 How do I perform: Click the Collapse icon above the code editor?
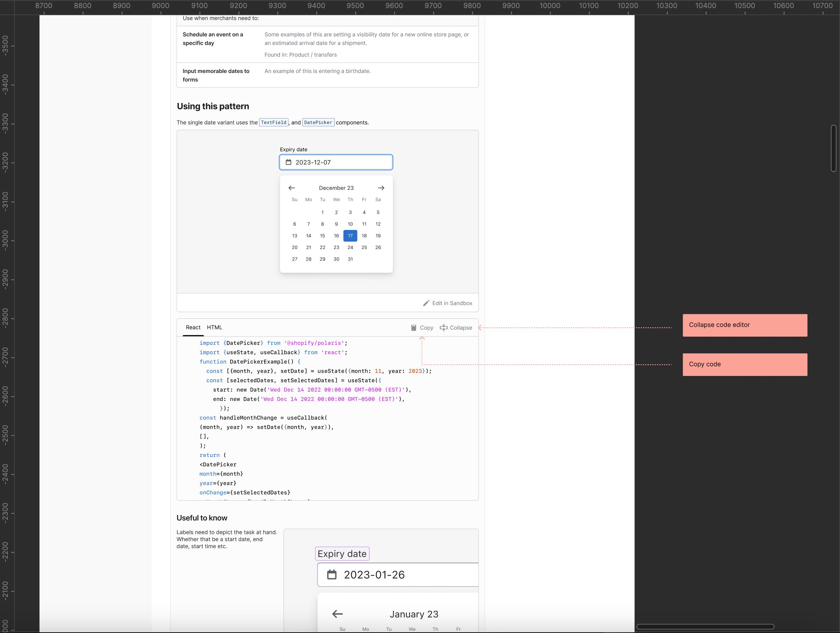[444, 327]
